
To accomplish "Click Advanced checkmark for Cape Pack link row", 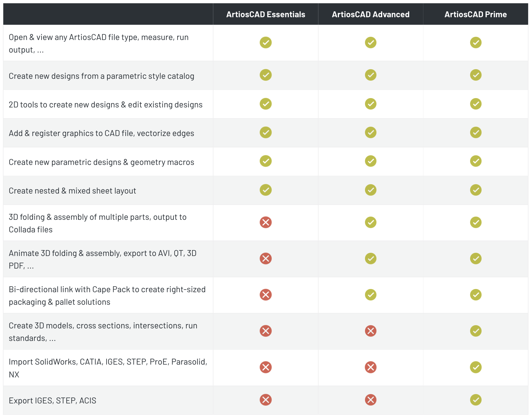I will (x=371, y=295).
